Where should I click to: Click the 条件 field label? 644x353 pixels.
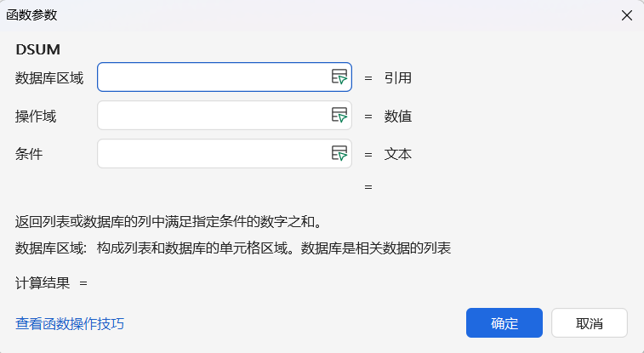pos(29,154)
